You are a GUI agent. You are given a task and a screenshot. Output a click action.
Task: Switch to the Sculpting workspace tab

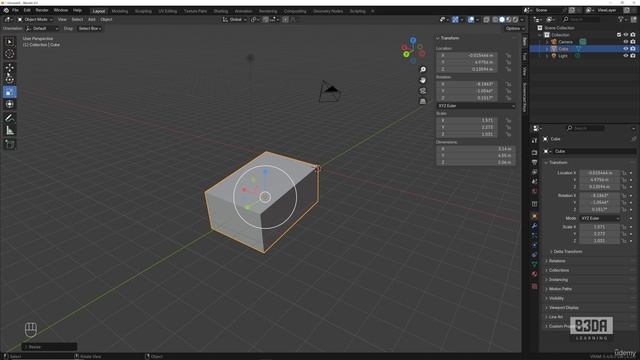click(143, 11)
